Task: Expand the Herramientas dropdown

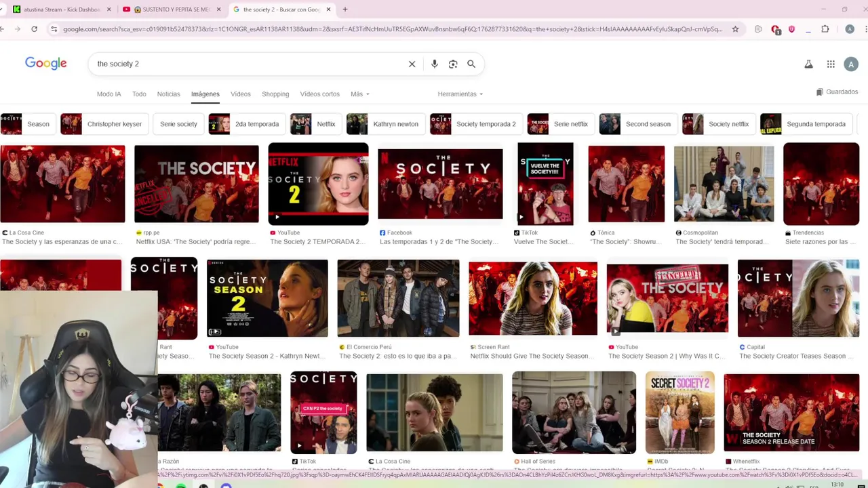Action: pyautogui.click(x=460, y=94)
